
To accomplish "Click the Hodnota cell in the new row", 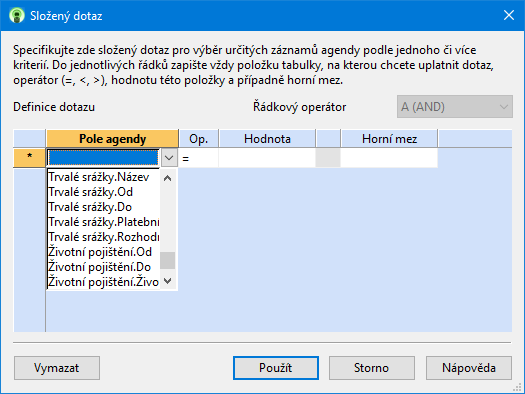I will click(267, 158).
